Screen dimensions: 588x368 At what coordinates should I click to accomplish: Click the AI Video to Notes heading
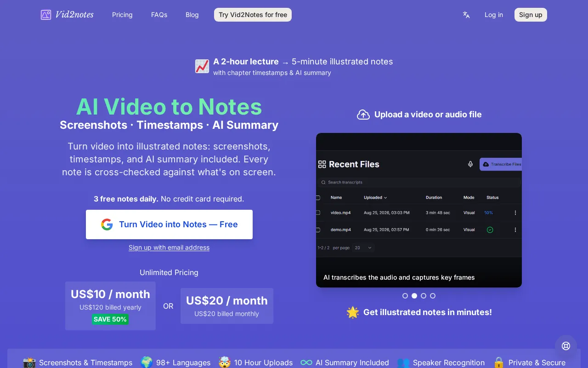(169, 107)
